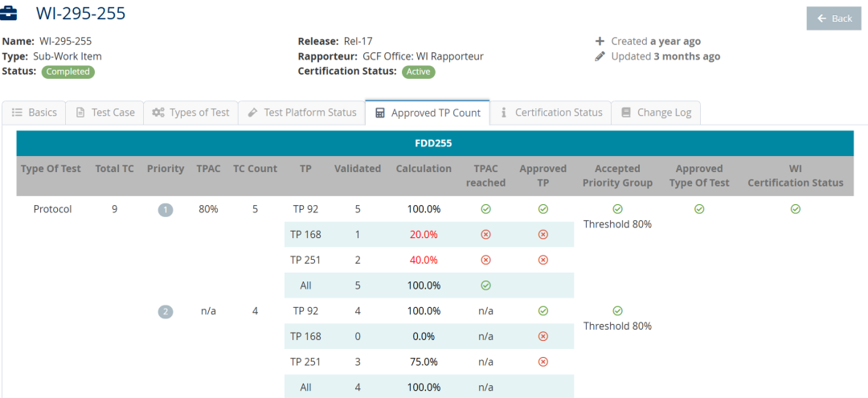868x398 pixels.
Task: Click the green Active certification badge
Action: pos(419,72)
